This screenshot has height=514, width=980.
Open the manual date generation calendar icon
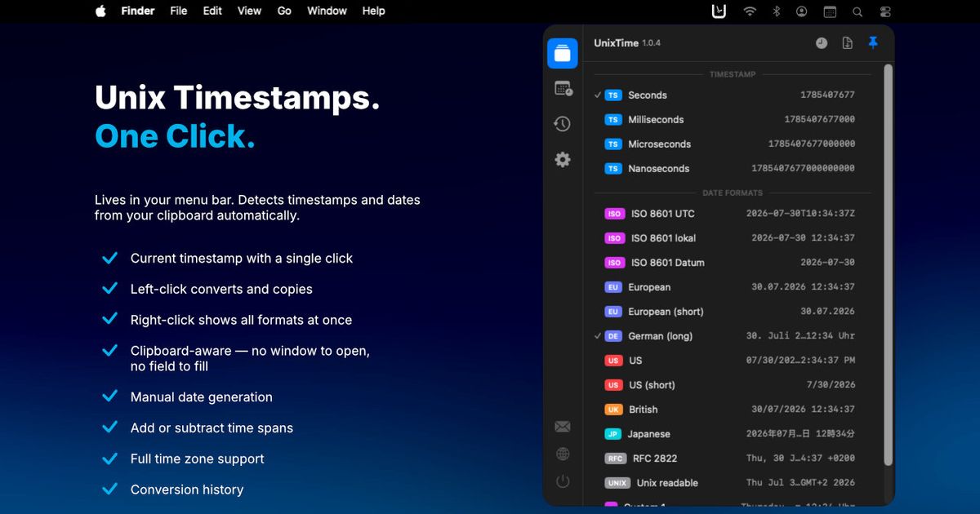(563, 88)
